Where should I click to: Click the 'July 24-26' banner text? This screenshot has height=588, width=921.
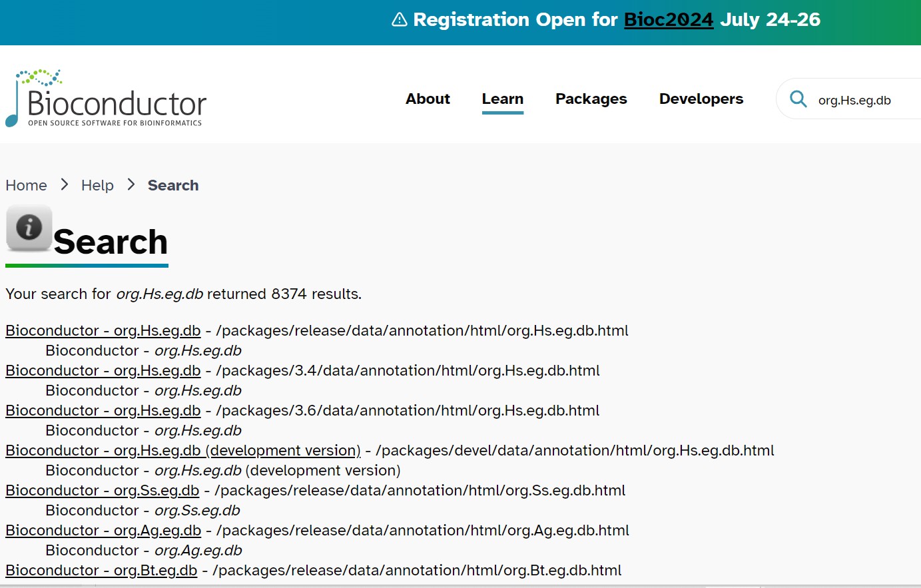coord(770,19)
